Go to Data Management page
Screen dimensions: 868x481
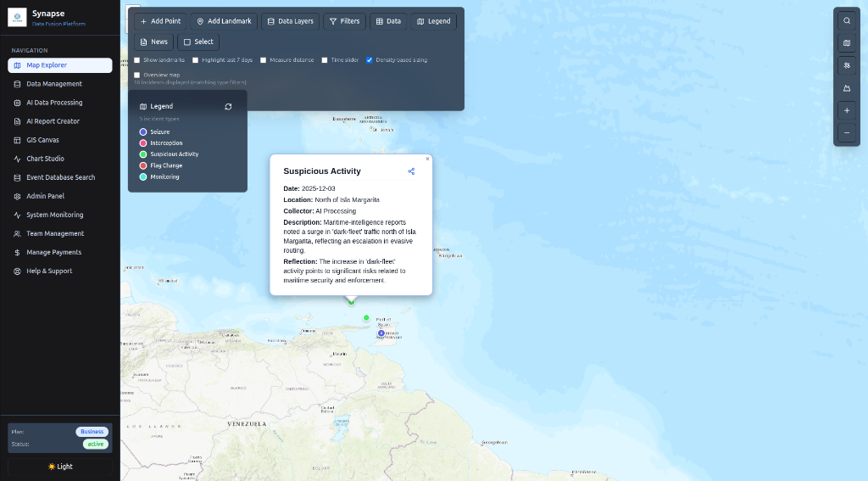(60, 84)
